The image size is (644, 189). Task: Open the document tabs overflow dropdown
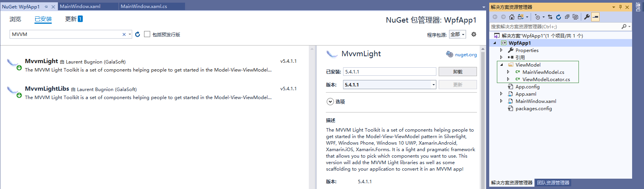[483, 7]
